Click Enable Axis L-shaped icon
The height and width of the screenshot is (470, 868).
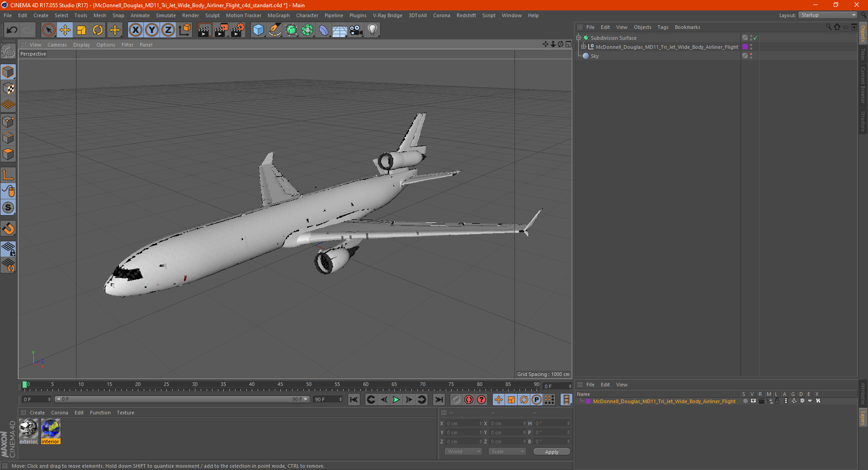[8, 175]
